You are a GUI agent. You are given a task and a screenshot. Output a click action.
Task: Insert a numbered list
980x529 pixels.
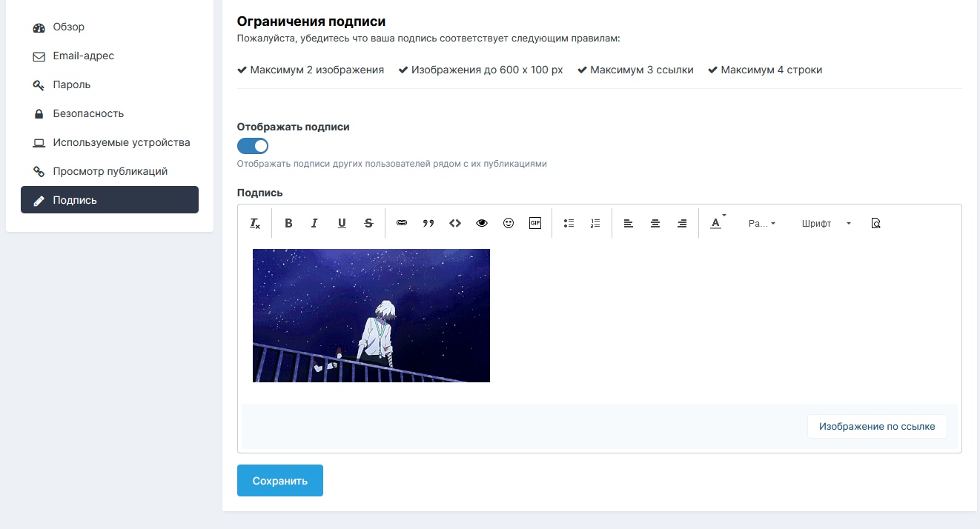[x=595, y=223]
